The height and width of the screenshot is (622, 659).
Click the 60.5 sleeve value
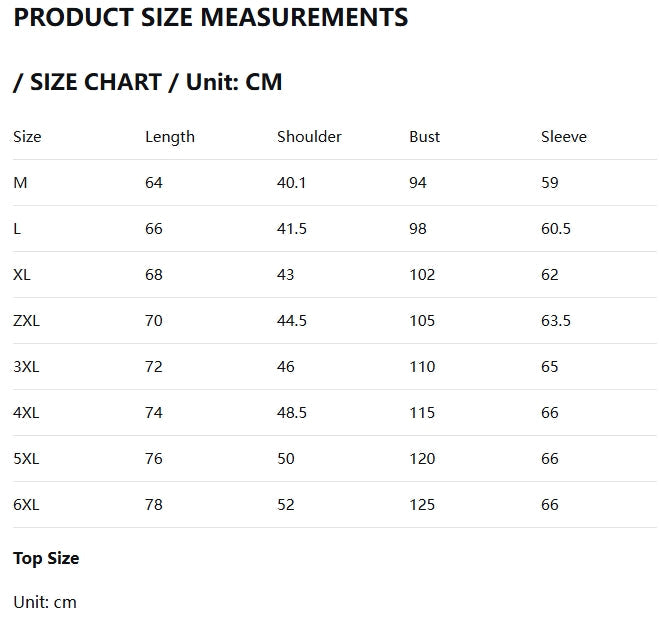coord(556,229)
